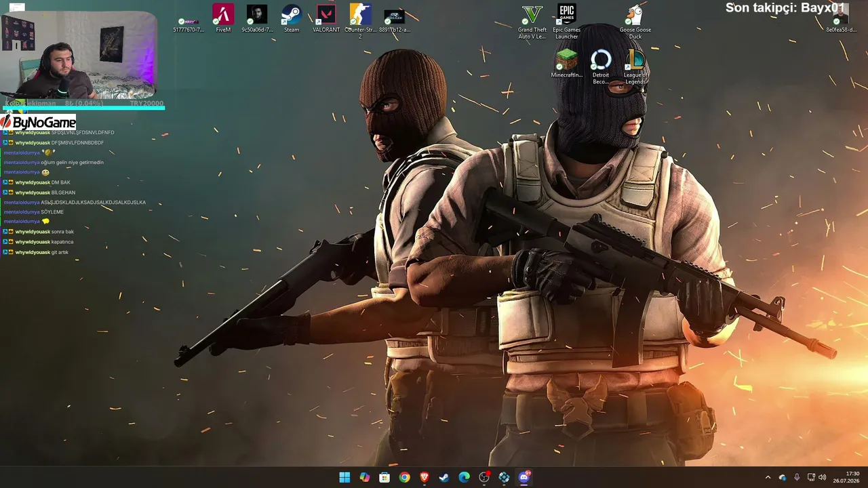Select the Grand Theft Auto V desktop icon
This screenshot has height=488, width=868.
click(532, 22)
